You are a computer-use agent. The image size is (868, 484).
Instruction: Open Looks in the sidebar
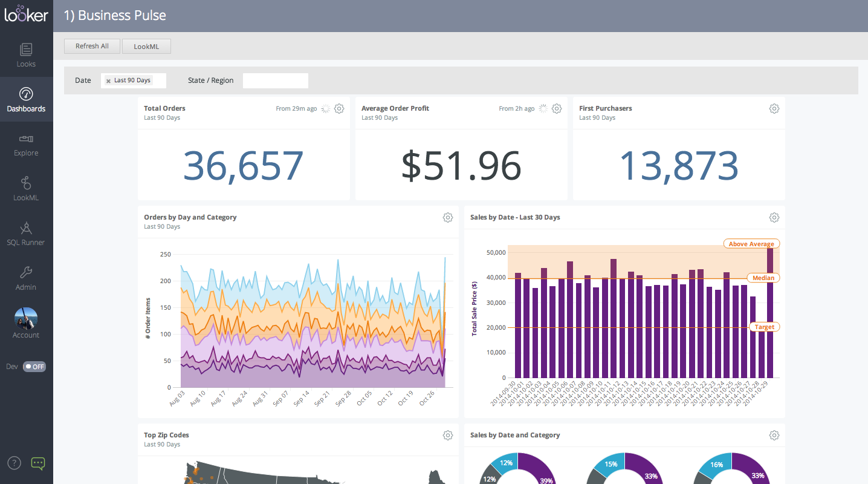[26, 55]
